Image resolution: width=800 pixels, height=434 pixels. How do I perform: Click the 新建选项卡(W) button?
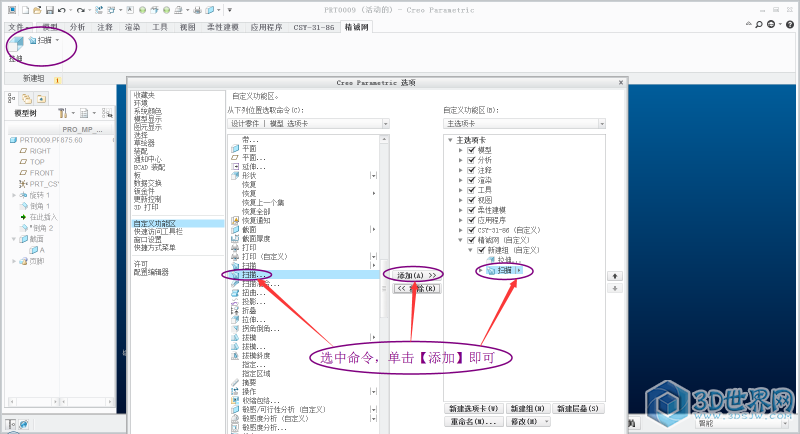click(473, 409)
